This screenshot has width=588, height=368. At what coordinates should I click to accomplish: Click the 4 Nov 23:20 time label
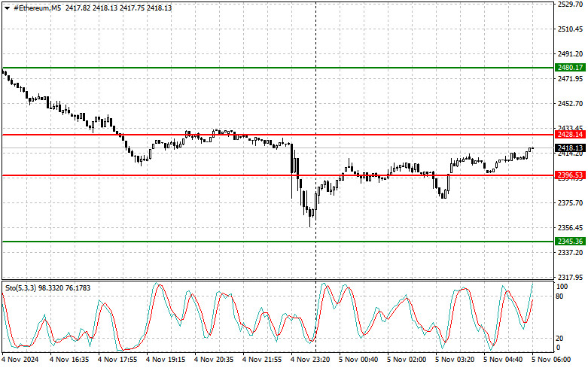coord(310,360)
